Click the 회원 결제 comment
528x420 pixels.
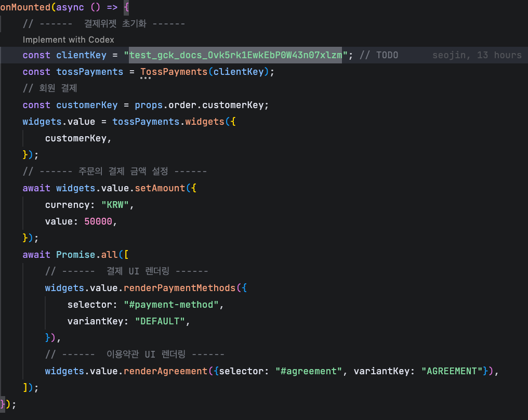(x=50, y=88)
